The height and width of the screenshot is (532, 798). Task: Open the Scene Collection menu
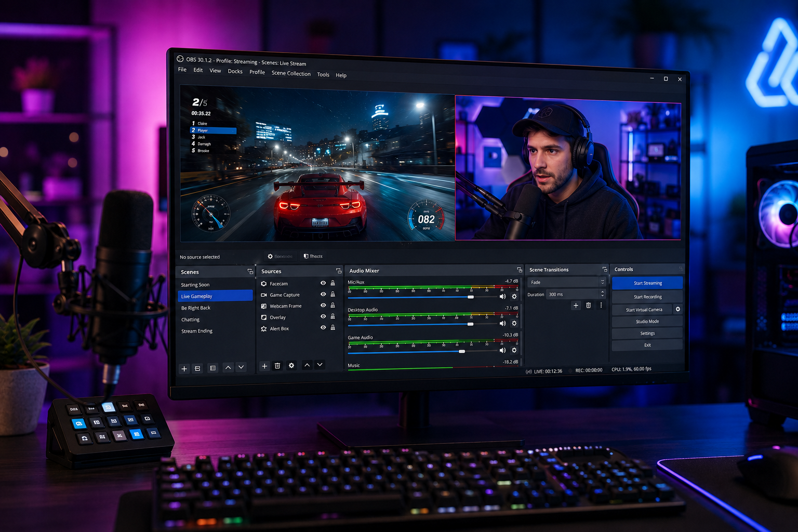291,73
